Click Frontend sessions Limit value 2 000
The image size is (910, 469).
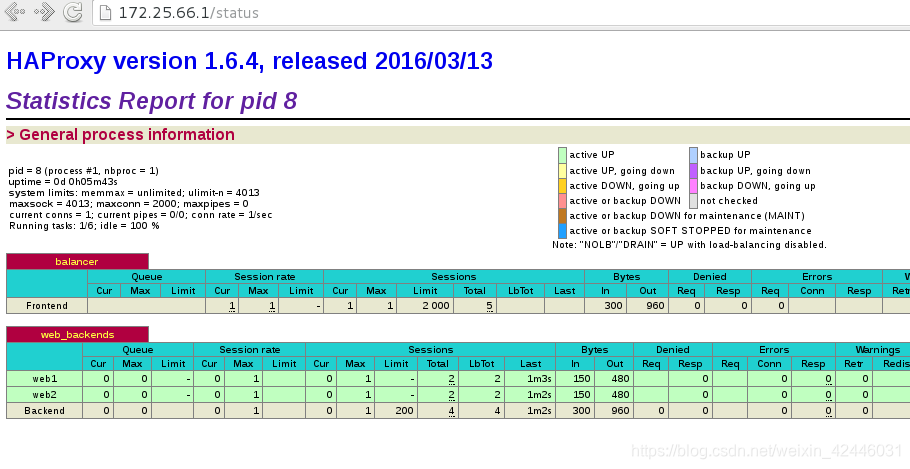tap(436, 306)
